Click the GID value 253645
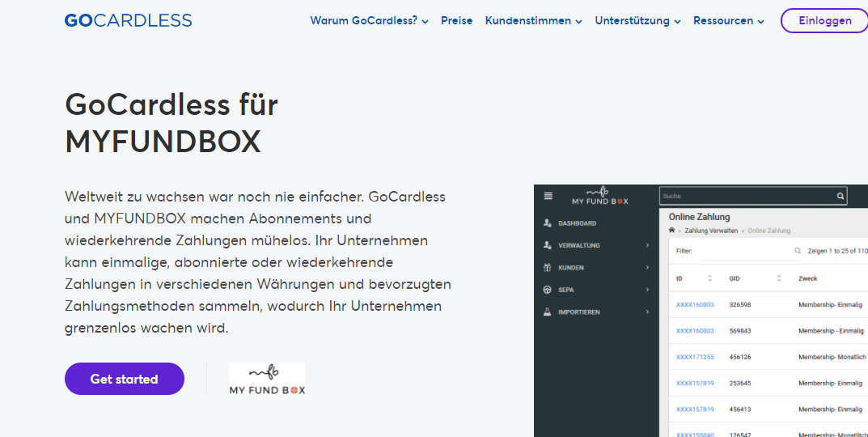This screenshot has width=868, height=437. pyautogui.click(x=740, y=384)
